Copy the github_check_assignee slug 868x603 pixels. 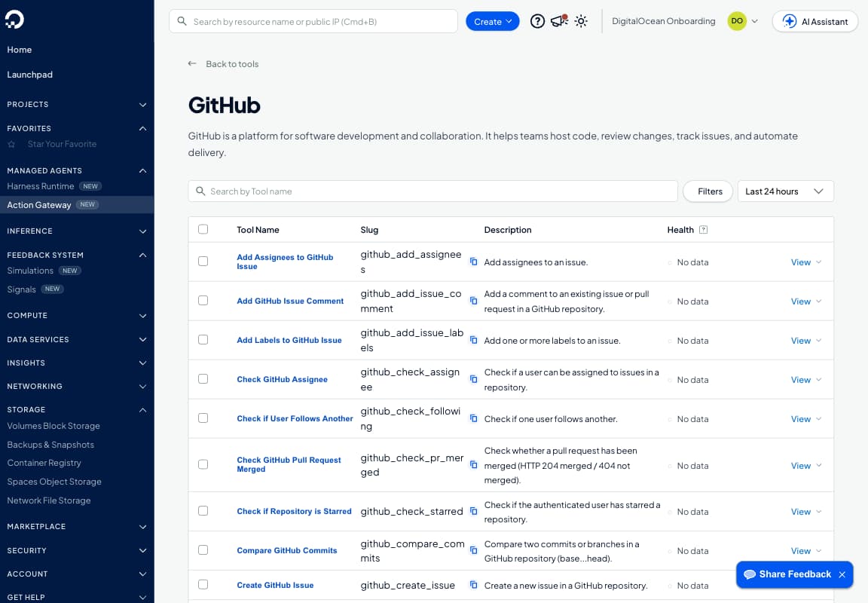pos(473,379)
